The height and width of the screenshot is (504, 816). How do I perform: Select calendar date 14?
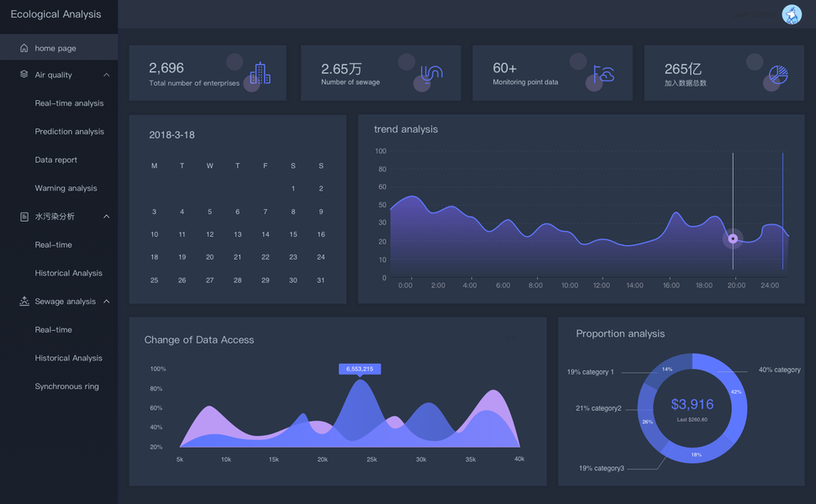pos(266,234)
